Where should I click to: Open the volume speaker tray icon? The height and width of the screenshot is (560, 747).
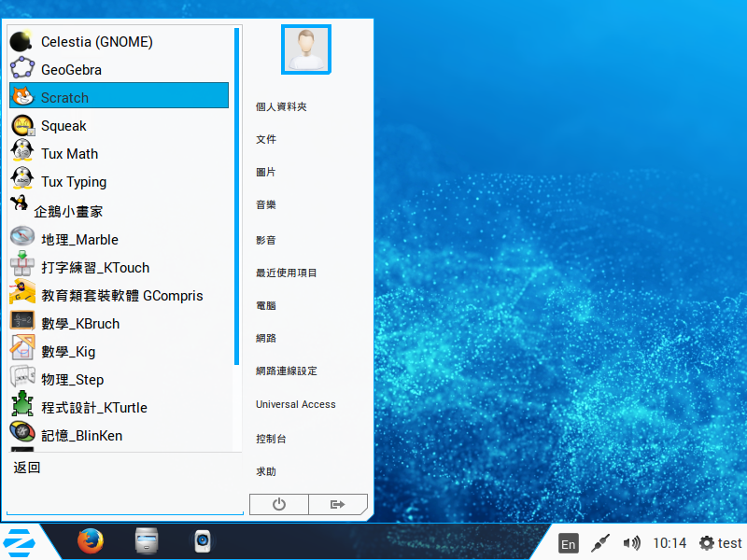point(632,543)
